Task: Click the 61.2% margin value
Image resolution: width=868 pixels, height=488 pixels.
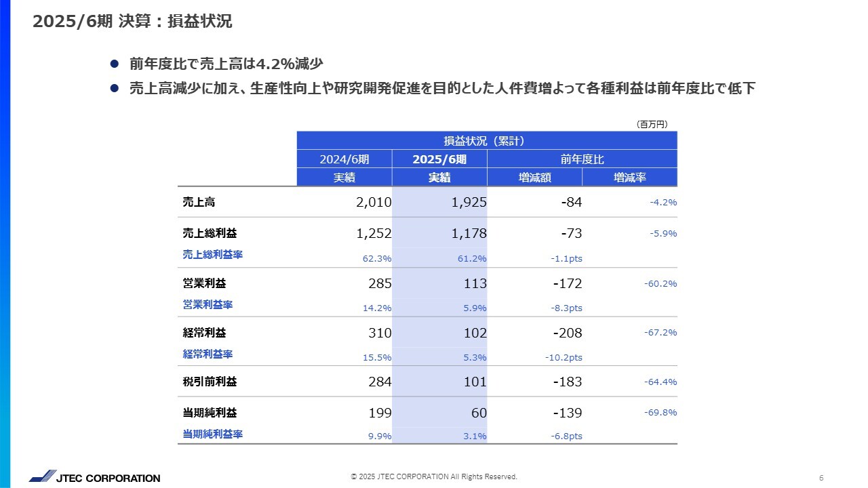Action: pyautogui.click(x=472, y=258)
